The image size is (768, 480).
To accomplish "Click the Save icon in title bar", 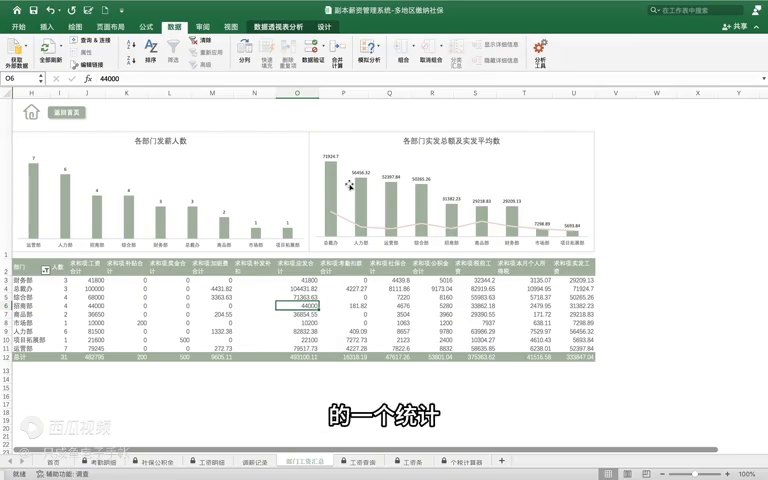I will (32, 10).
